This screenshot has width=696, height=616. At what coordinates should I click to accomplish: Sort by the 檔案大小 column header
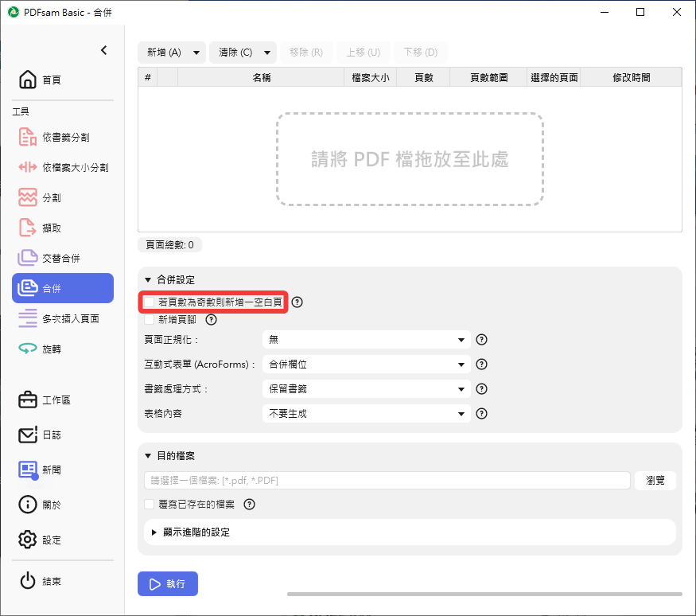370,78
